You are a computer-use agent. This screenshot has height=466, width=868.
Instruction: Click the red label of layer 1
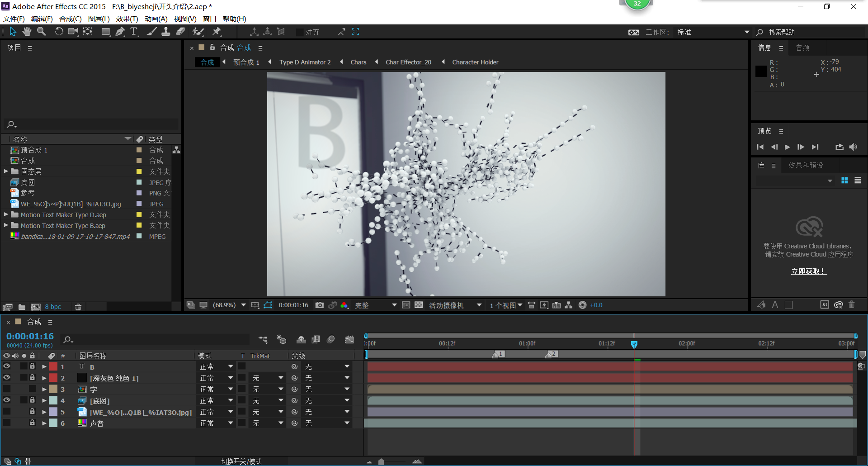tap(53, 366)
